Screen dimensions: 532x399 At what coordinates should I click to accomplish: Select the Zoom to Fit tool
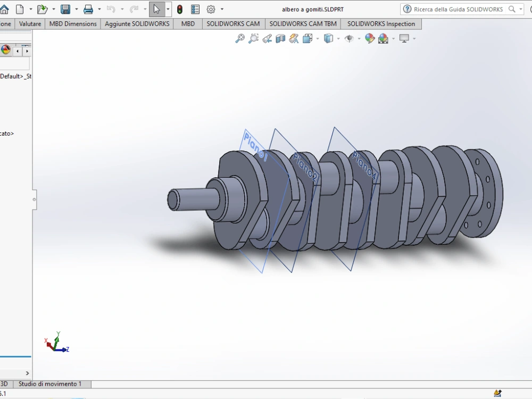(x=239, y=38)
